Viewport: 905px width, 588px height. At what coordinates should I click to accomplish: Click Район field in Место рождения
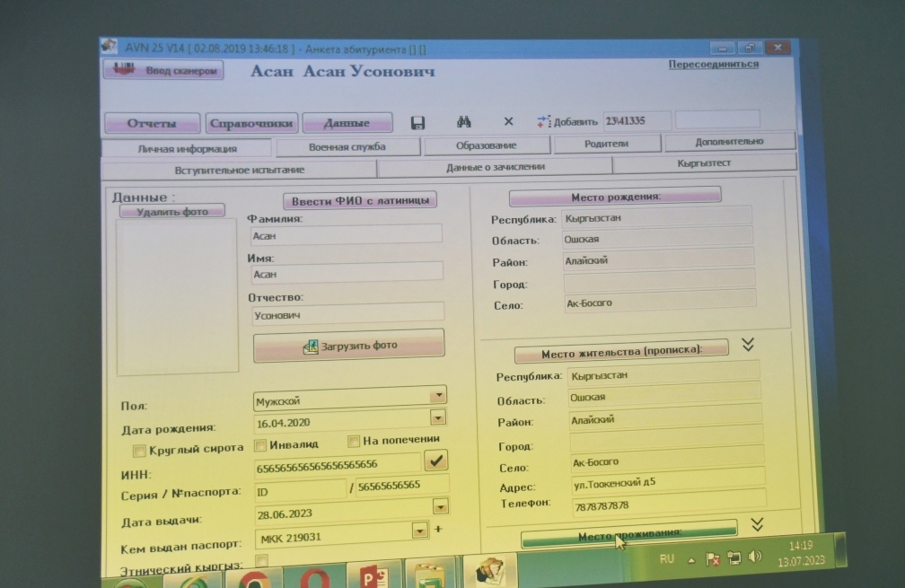[x=659, y=259]
